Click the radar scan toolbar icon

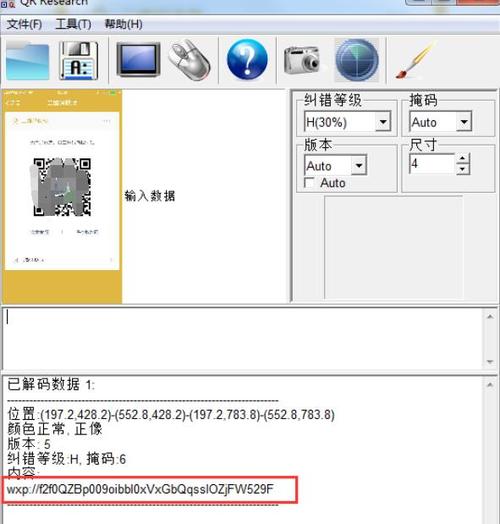click(357, 60)
